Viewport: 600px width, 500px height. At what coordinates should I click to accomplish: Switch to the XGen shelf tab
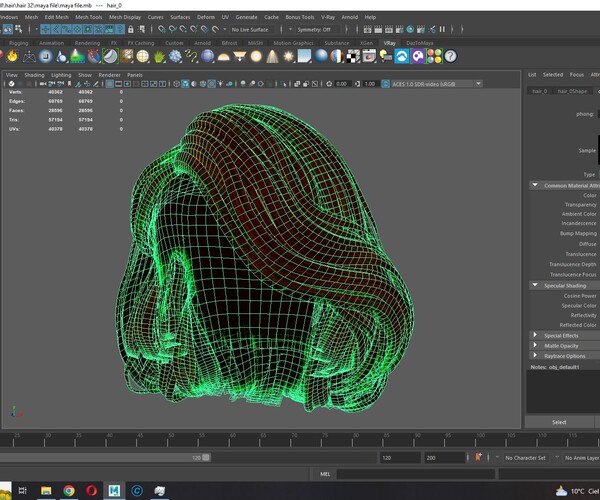coord(367,43)
